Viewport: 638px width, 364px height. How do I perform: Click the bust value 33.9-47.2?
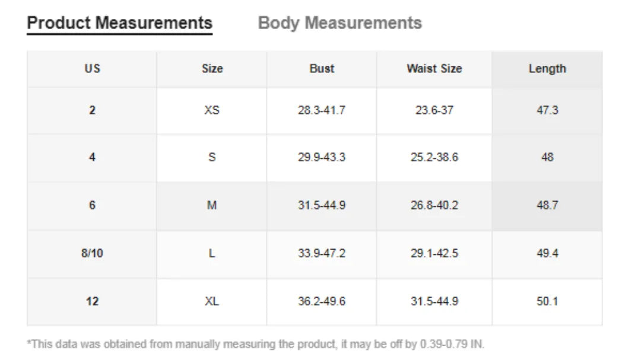click(322, 254)
